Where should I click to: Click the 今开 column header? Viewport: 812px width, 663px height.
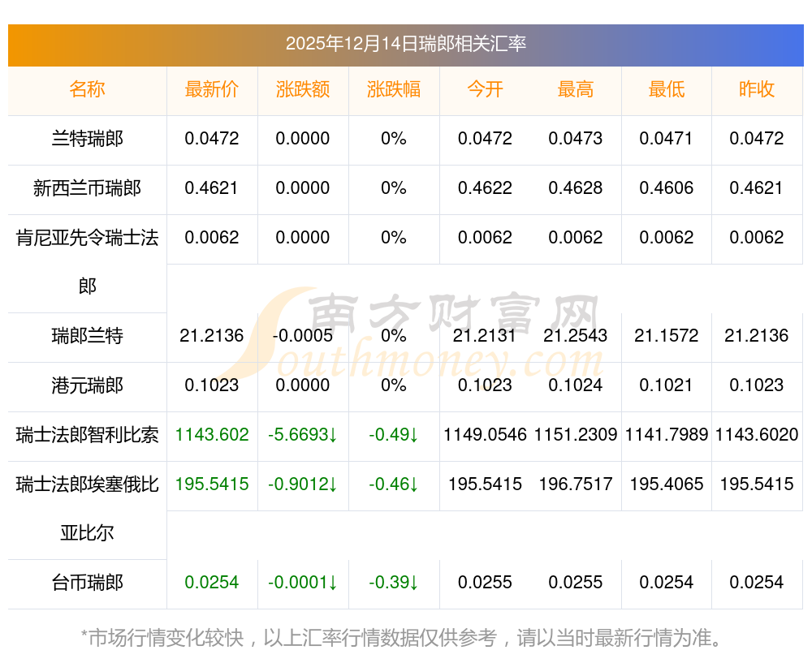click(485, 90)
